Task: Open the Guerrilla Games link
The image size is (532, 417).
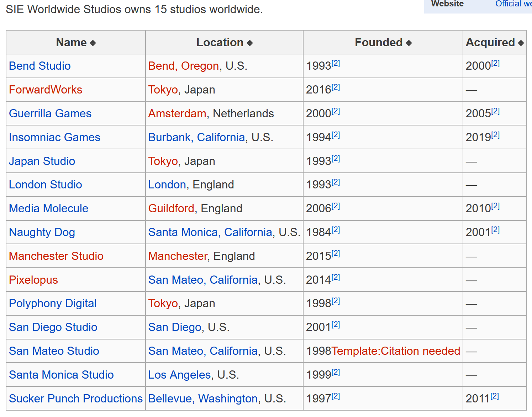Action: [50, 113]
